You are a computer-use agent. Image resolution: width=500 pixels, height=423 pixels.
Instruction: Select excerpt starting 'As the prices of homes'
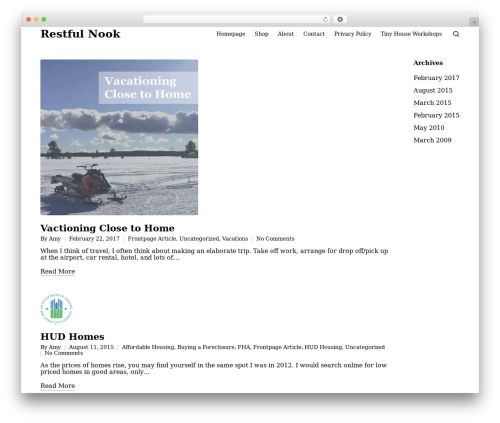213,368
